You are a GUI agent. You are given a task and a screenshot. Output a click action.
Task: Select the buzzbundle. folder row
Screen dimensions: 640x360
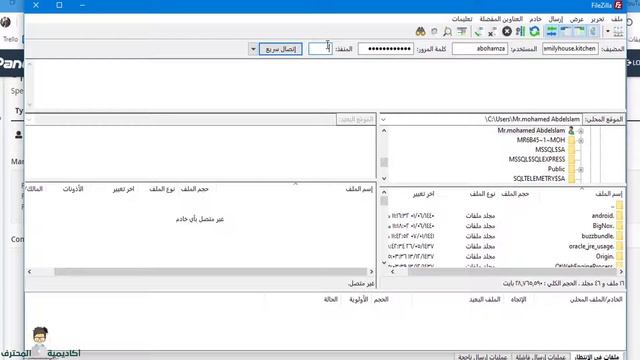click(505, 236)
